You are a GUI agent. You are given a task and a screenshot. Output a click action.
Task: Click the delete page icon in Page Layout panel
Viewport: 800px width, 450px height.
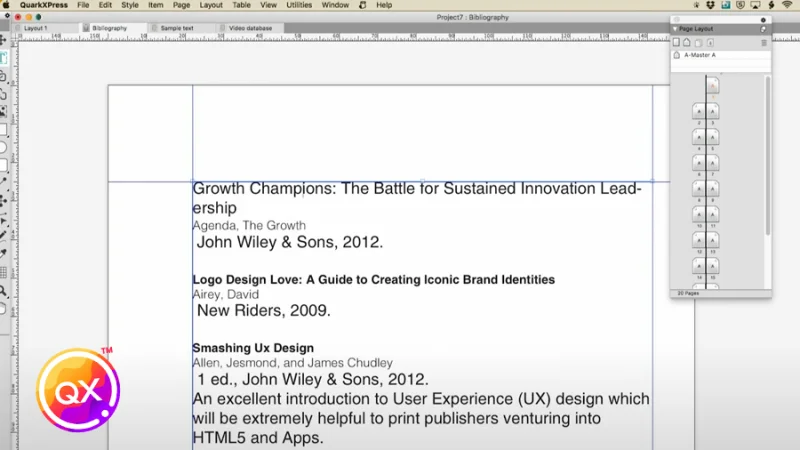pyautogui.click(x=765, y=43)
